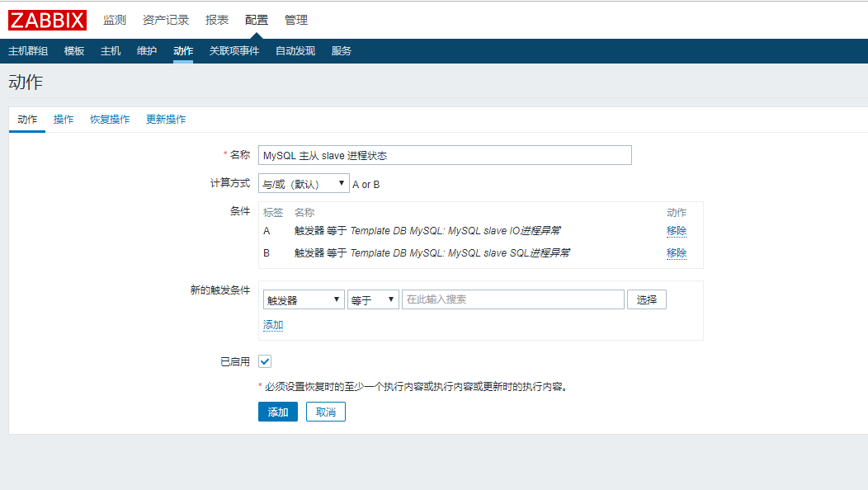Remove condition B via 移除 link
Image resolution: width=868 pixels, height=490 pixels.
point(677,253)
